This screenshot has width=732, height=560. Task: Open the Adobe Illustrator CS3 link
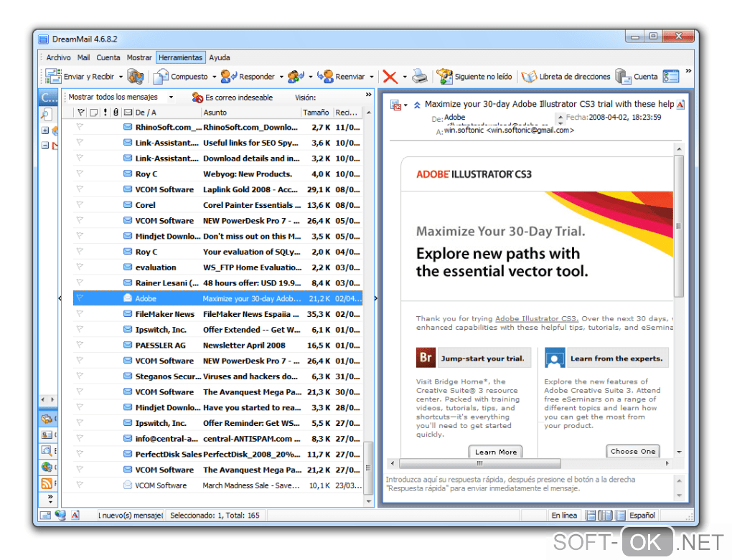[537, 318]
